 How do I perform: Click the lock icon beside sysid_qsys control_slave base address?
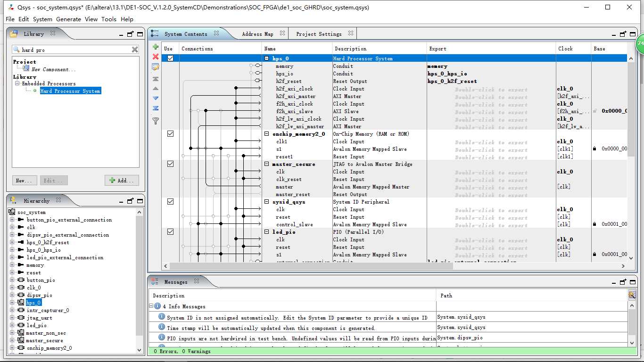click(595, 224)
